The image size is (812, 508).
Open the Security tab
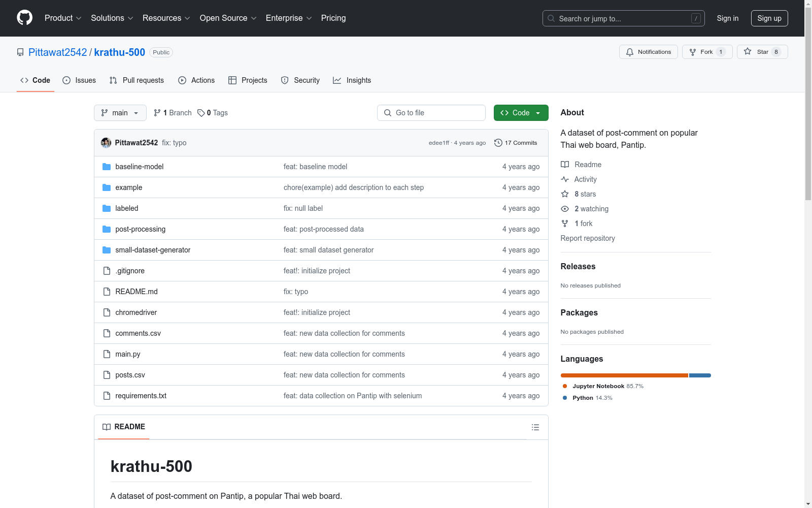(x=300, y=80)
